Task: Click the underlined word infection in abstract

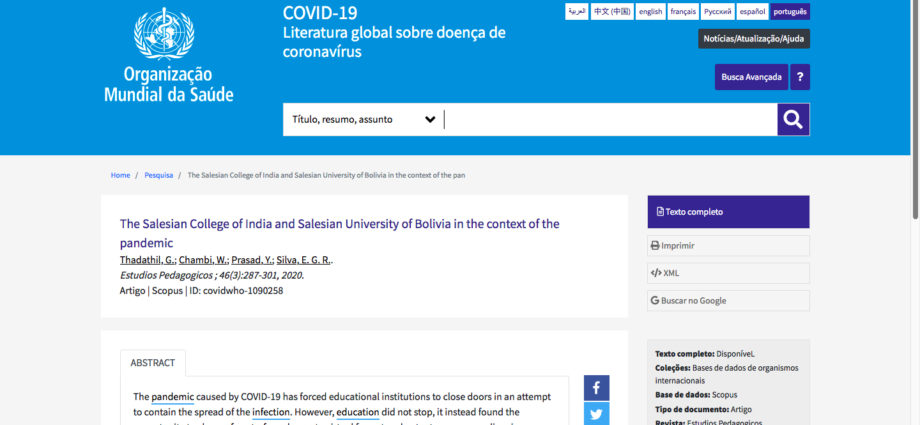Action: point(271,412)
